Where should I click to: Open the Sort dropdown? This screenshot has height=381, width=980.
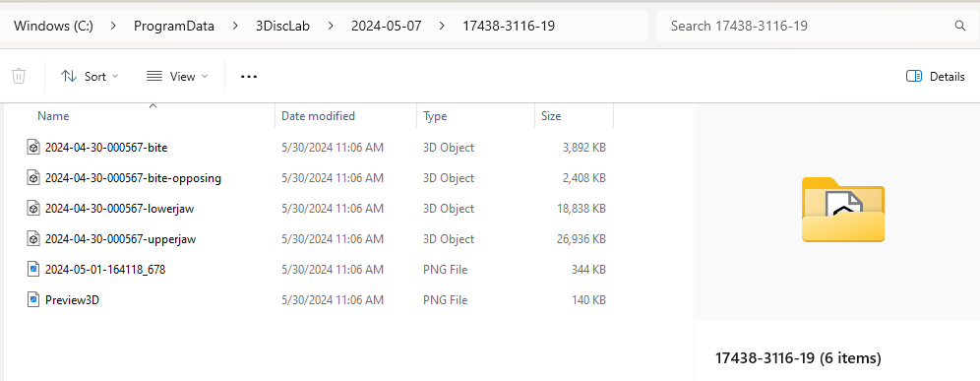click(x=90, y=77)
